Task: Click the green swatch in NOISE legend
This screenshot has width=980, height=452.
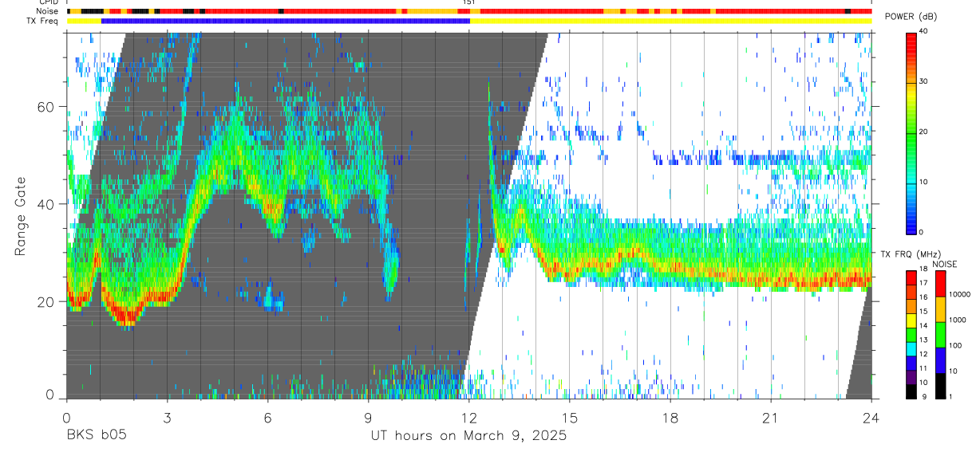Action: click(x=940, y=335)
